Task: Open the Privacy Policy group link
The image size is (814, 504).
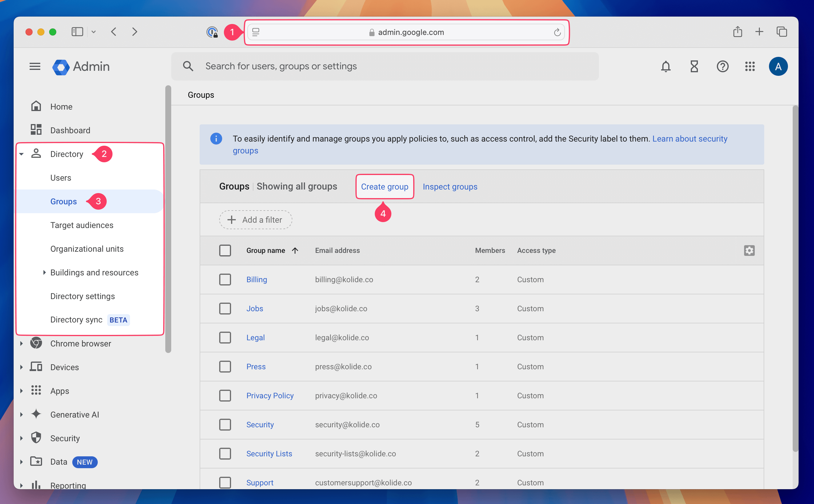Action: 270,395
